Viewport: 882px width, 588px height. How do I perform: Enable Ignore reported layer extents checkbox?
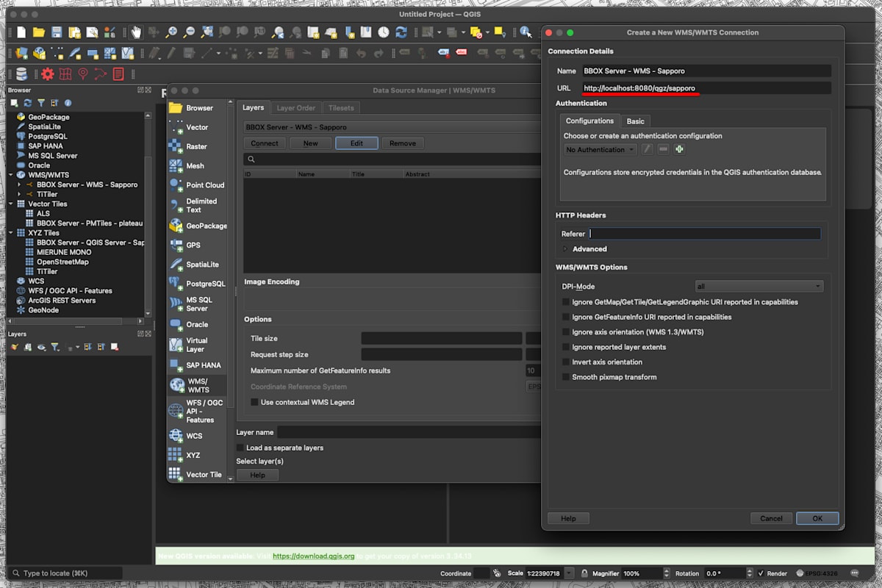point(566,347)
